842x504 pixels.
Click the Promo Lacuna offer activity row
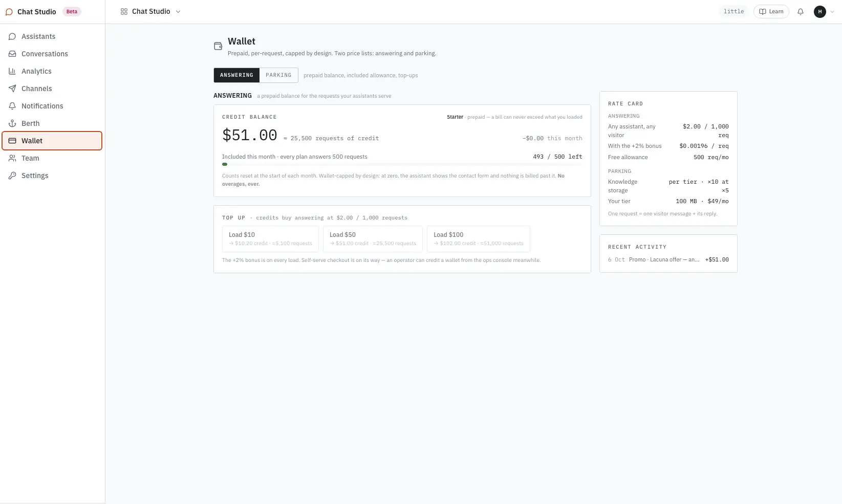point(668,259)
